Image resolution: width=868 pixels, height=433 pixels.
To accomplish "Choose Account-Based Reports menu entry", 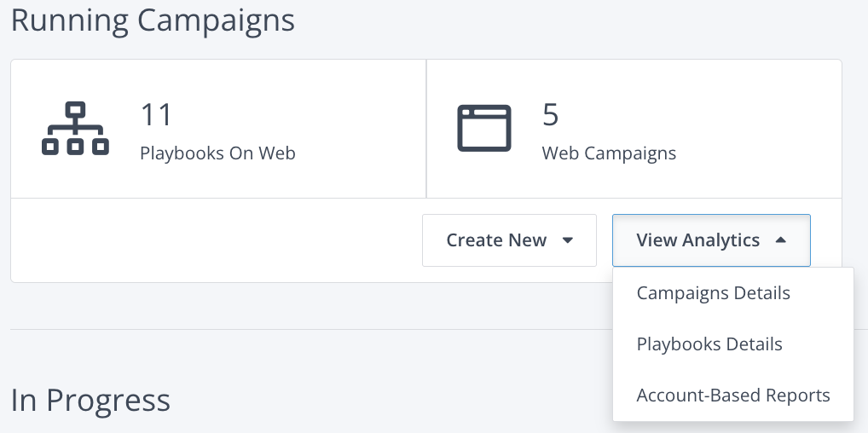I will point(733,395).
